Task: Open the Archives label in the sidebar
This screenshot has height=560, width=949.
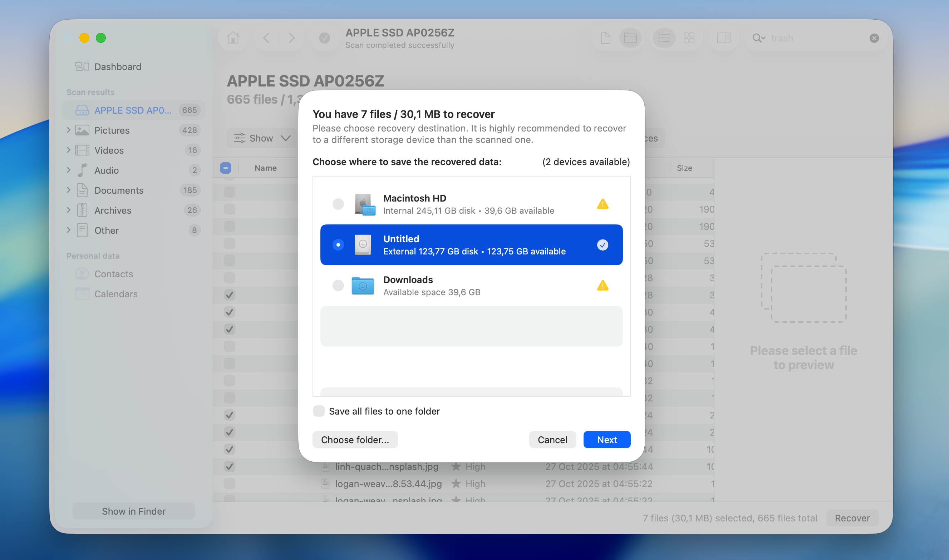Action: point(113,210)
